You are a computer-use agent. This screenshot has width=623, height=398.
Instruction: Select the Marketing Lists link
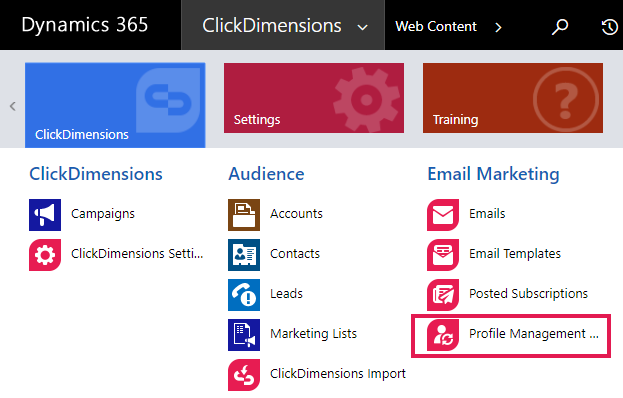[313, 334]
